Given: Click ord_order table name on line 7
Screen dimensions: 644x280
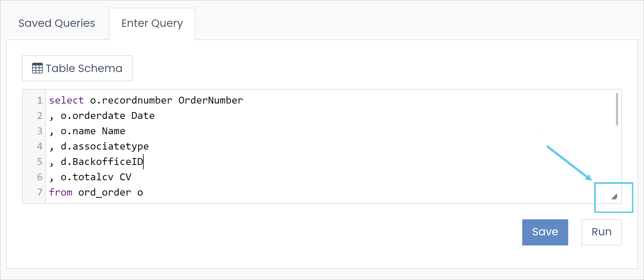Looking at the screenshot, I should 105,192.
